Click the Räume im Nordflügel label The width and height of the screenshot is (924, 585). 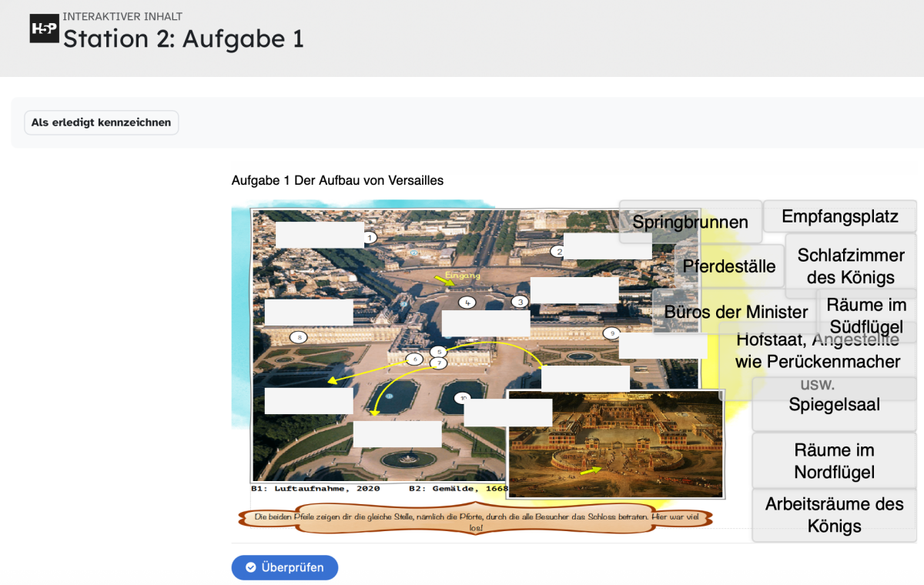pyautogui.click(x=834, y=460)
